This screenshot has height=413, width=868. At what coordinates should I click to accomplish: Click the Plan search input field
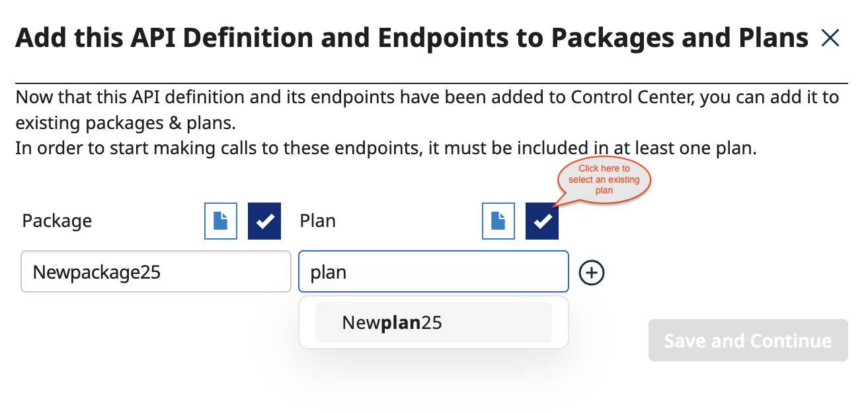pyautogui.click(x=433, y=271)
